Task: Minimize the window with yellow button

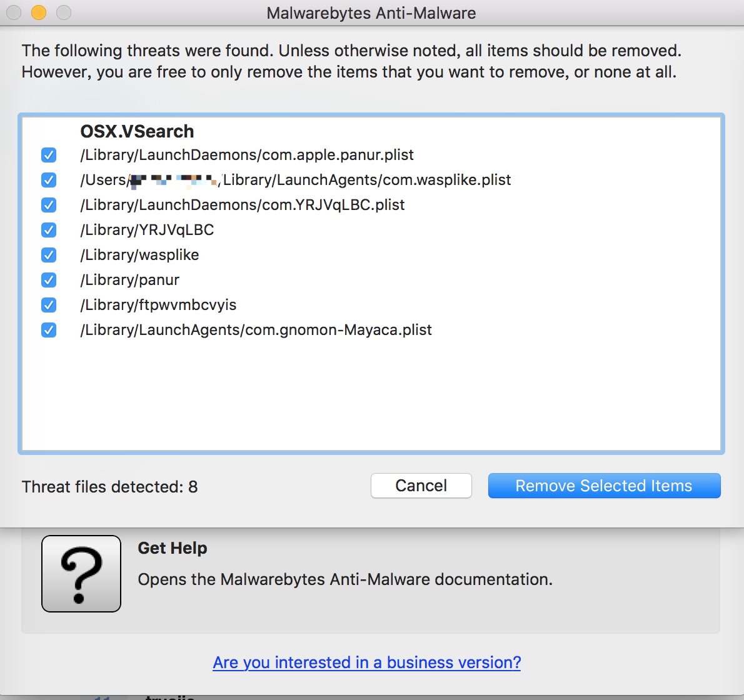Action: click(x=39, y=12)
